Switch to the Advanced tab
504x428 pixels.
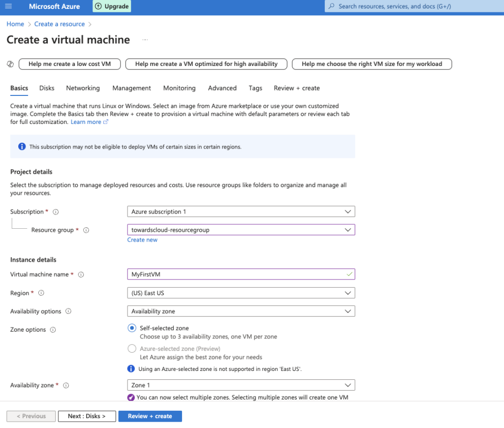click(222, 88)
